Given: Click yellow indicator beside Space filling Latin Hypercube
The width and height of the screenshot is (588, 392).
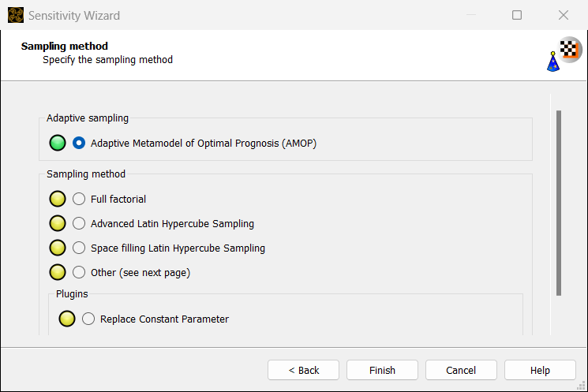Looking at the screenshot, I should point(58,248).
